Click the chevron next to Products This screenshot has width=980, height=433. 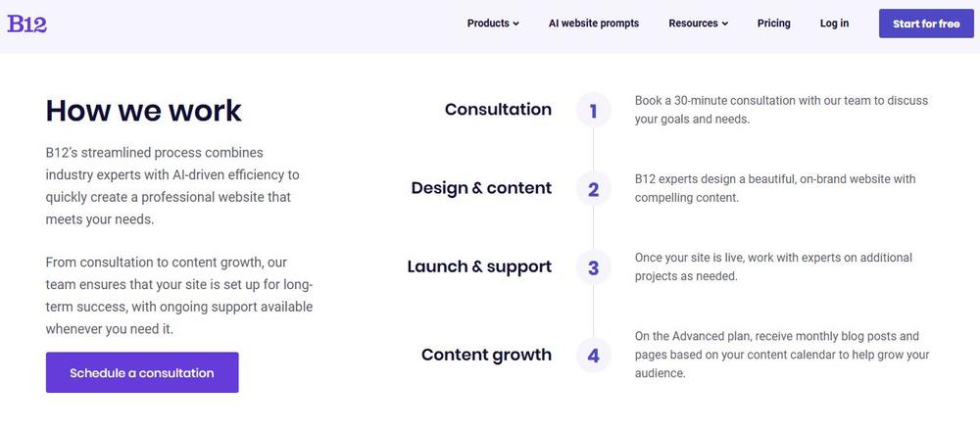(x=516, y=24)
